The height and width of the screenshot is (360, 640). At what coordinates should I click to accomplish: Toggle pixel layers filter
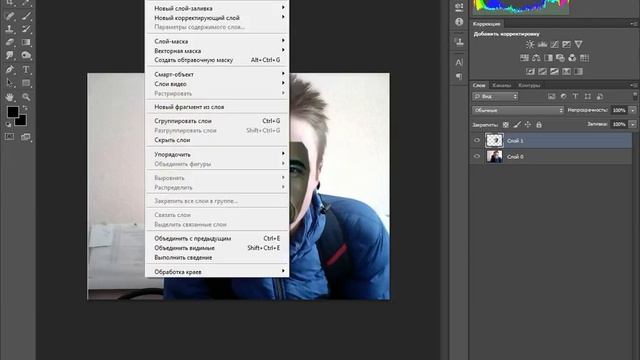(x=551, y=96)
